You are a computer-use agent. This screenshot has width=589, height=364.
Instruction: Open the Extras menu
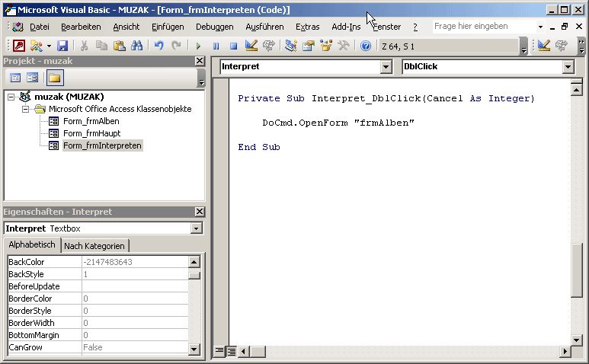click(x=307, y=27)
